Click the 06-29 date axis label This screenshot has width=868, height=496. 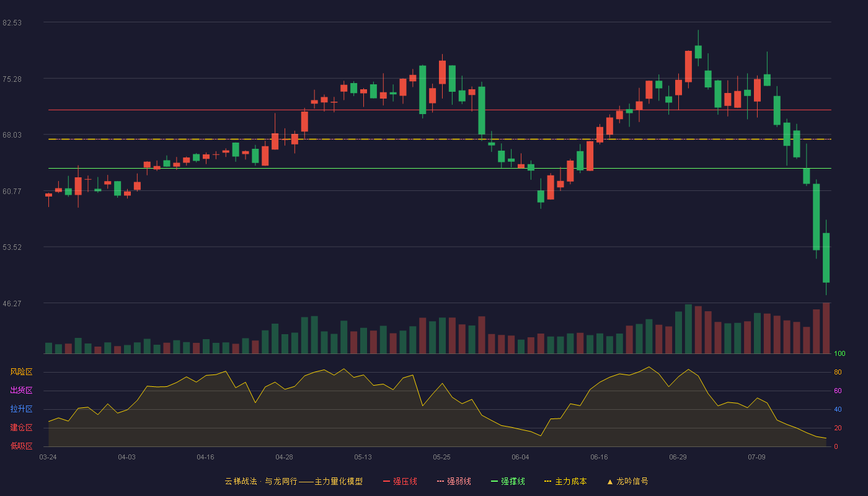(678, 457)
